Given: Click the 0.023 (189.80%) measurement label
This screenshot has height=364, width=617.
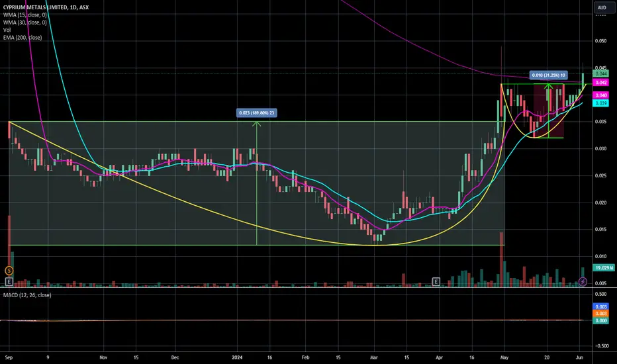Looking at the screenshot, I should [x=257, y=113].
